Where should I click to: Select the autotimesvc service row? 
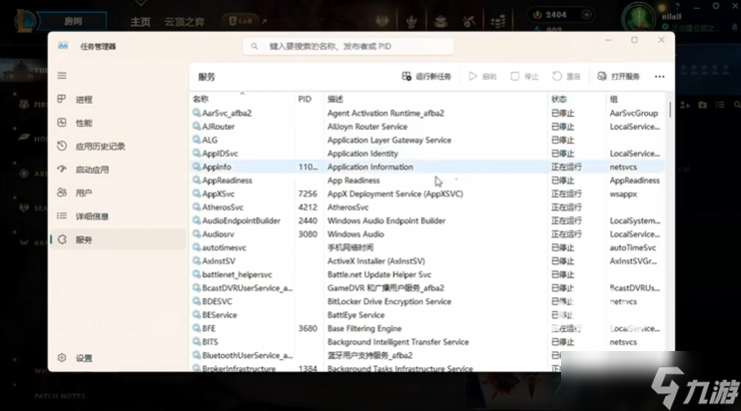click(x=427, y=248)
